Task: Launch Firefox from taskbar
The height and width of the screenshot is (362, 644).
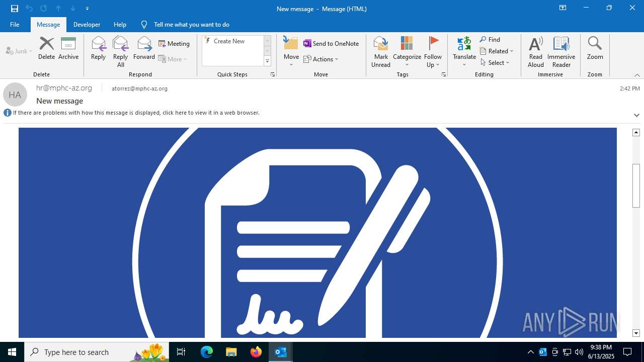Action: 256,352
